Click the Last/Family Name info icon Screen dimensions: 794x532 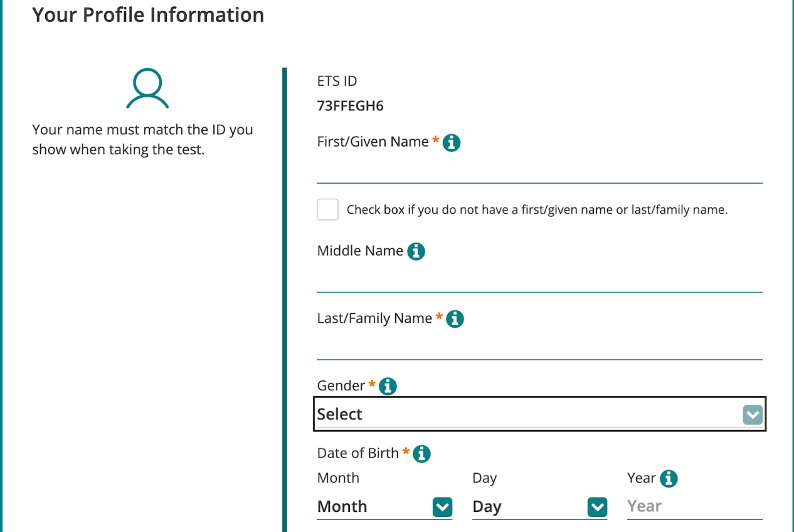click(455, 319)
